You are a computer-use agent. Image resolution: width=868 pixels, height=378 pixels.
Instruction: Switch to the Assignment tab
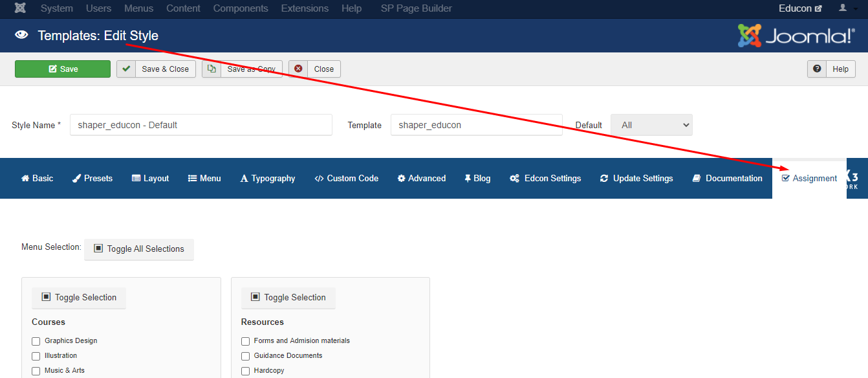coord(809,178)
